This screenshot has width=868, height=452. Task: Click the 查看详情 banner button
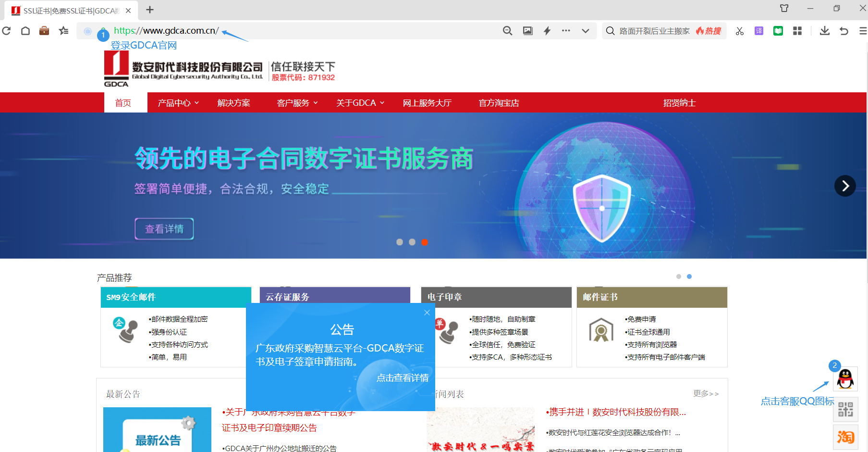click(164, 229)
